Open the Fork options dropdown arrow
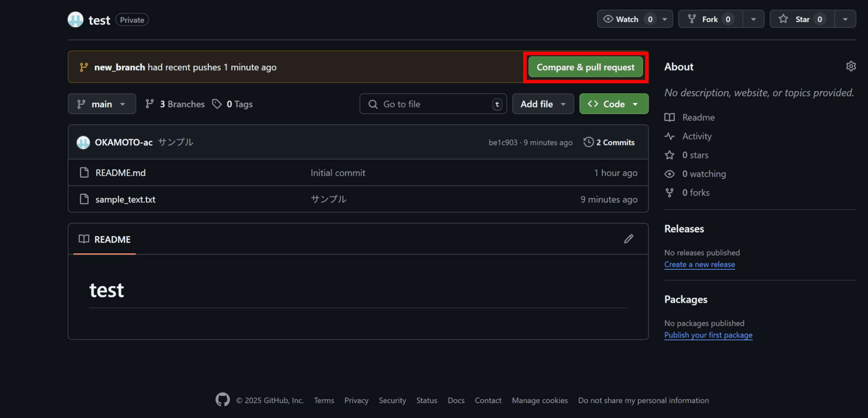 754,19
